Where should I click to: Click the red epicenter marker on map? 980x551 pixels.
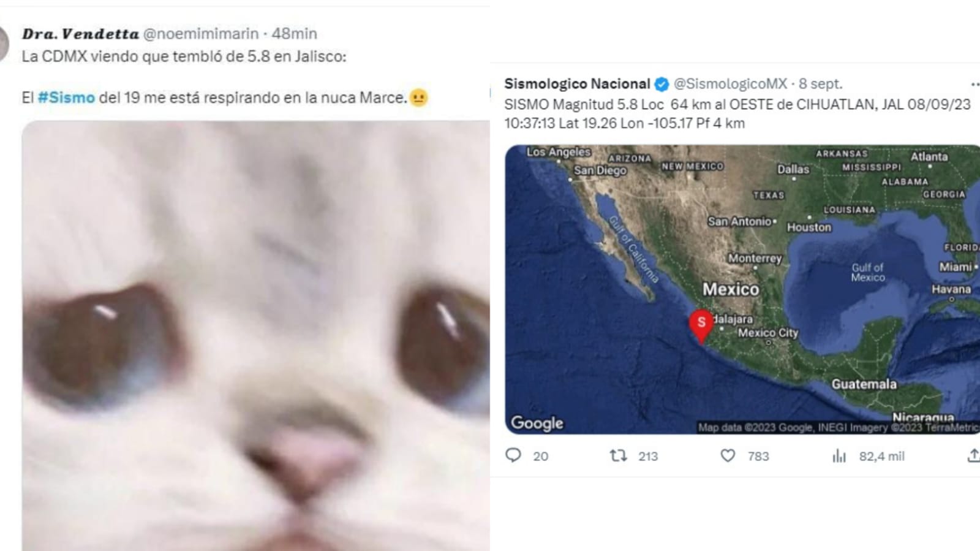click(x=701, y=324)
